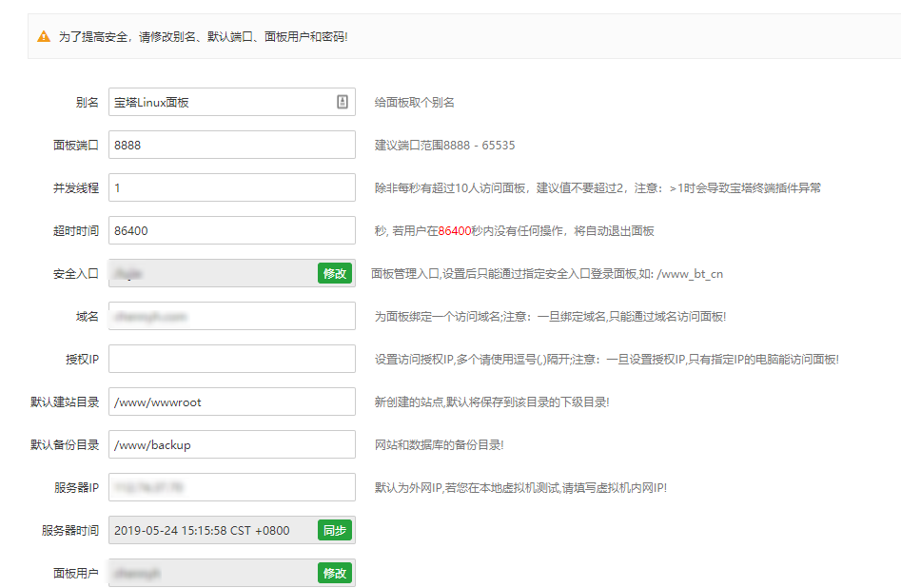901x588 pixels.
Task: Select the 超时时间 field with 86400
Action: coord(231,230)
